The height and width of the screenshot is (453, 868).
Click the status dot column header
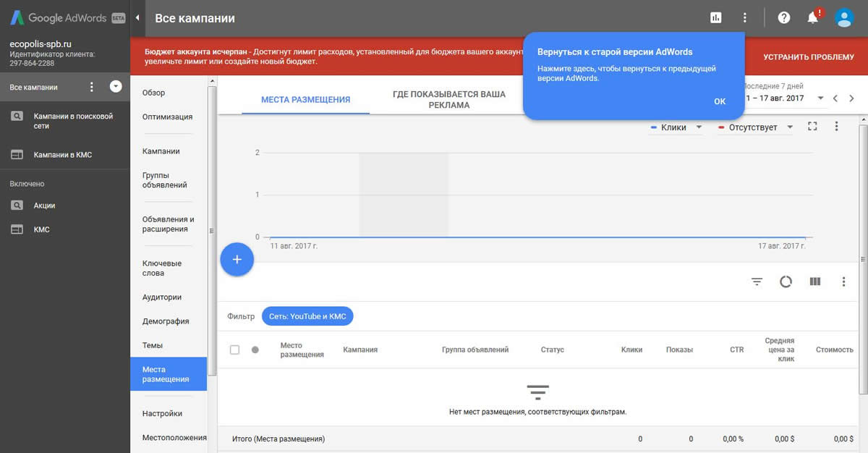pyautogui.click(x=255, y=350)
